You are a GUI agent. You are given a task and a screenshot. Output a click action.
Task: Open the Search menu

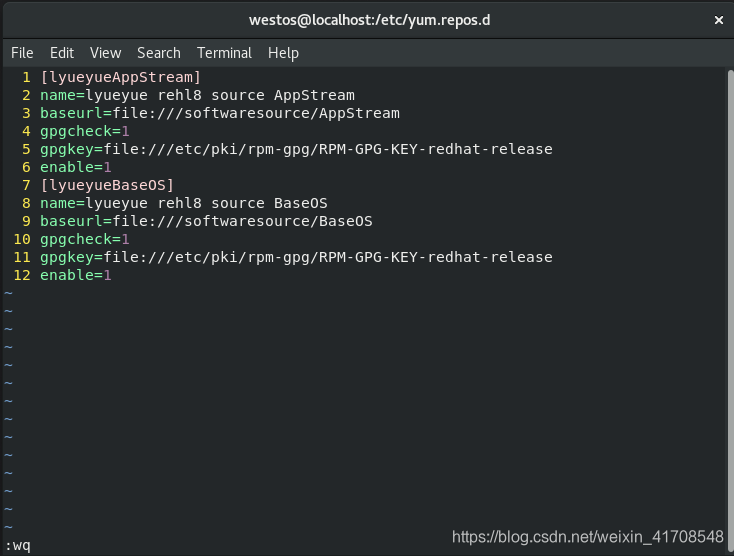(x=159, y=53)
